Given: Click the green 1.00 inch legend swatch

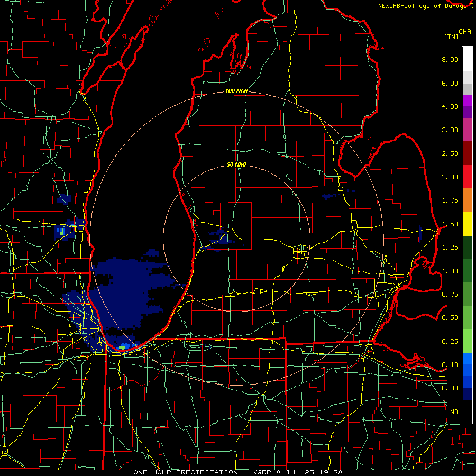Looking at the screenshot, I should [467, 271].
